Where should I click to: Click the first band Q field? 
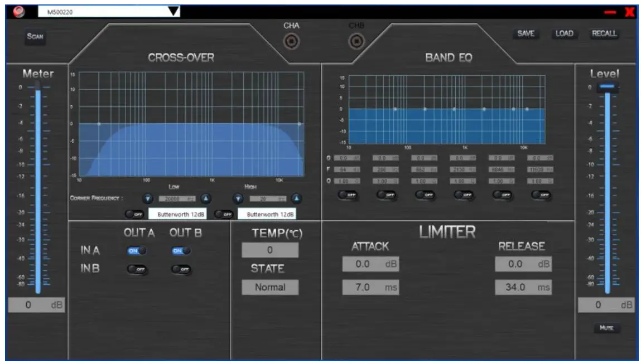(x=347, y=181)
